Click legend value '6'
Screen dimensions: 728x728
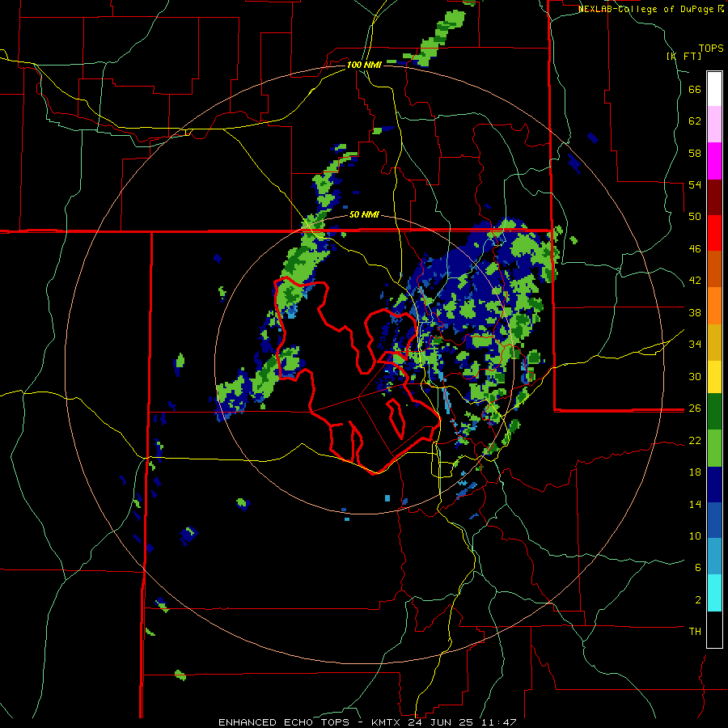[x=697, y=567]
